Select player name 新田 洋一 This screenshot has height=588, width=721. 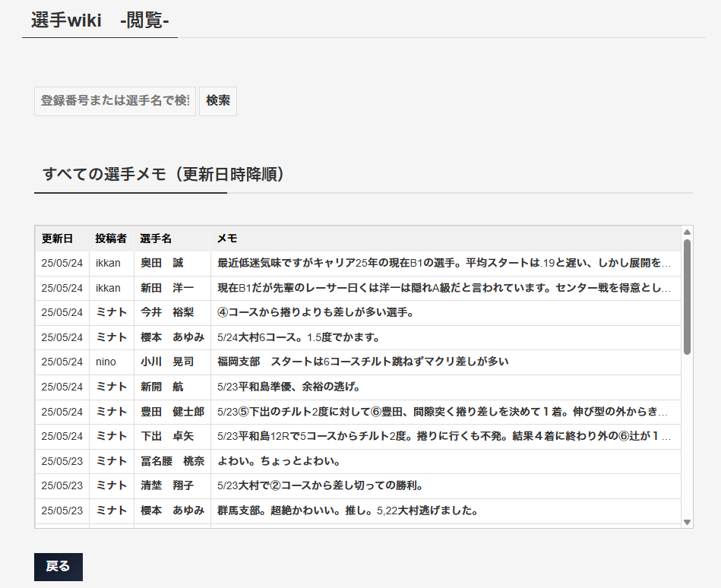[x=167, y=288]
